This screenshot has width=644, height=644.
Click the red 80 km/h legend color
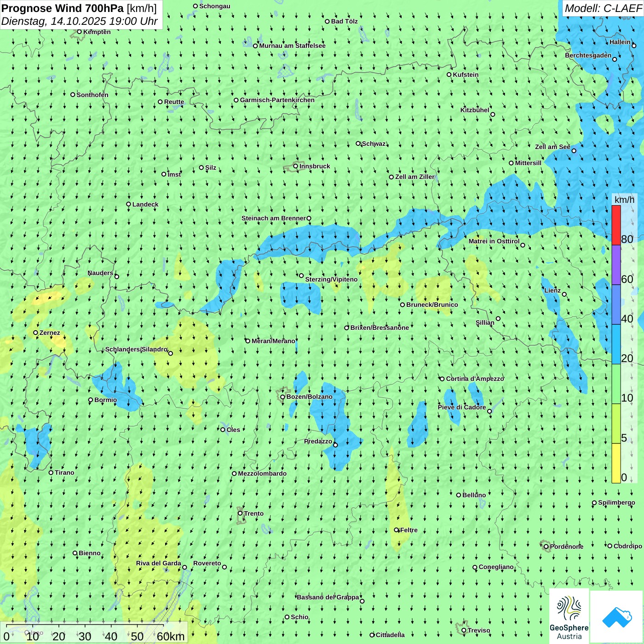pos(616,225)
